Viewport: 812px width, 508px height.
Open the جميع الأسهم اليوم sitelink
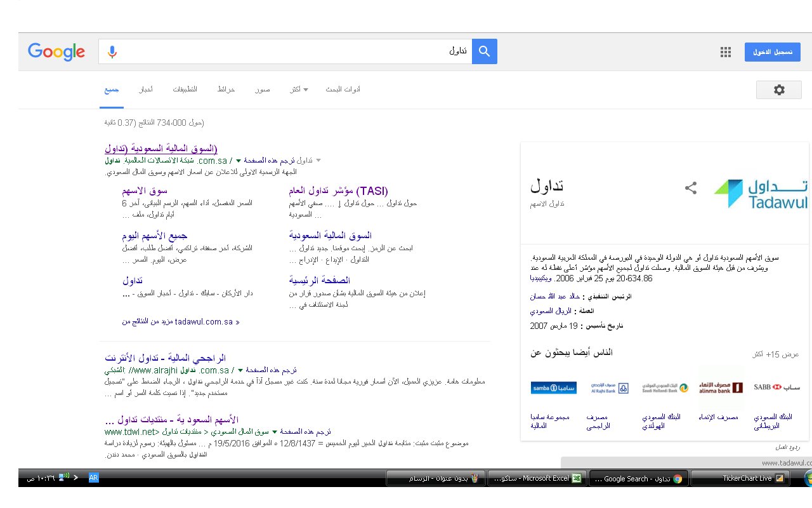click(155, 236)
